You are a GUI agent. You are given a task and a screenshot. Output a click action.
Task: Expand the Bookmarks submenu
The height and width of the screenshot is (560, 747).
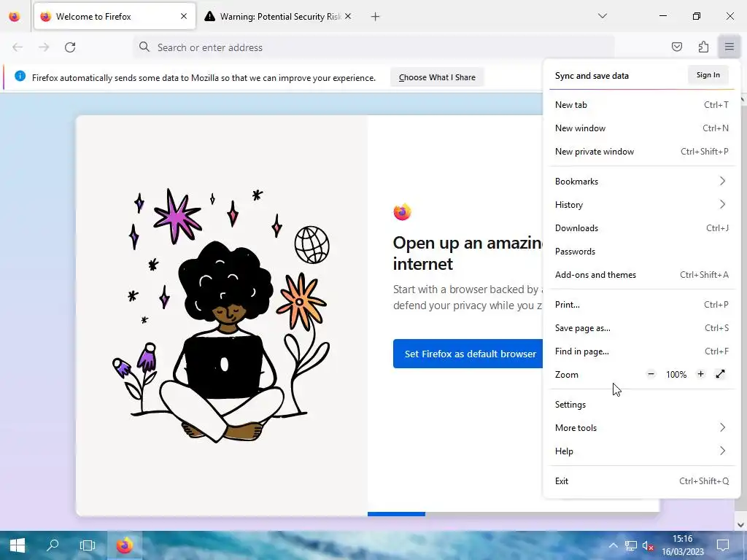click(x=642, y=182)
